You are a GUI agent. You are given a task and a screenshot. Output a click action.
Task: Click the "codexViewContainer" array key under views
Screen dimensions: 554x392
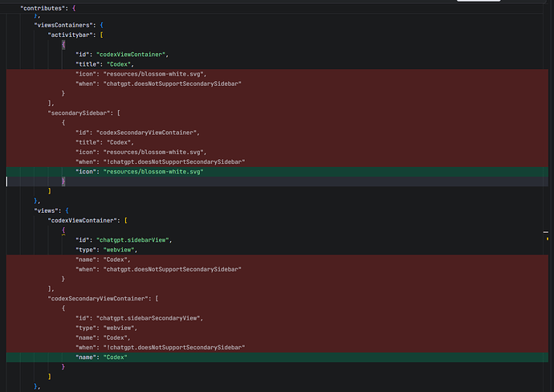pos(83,221)
